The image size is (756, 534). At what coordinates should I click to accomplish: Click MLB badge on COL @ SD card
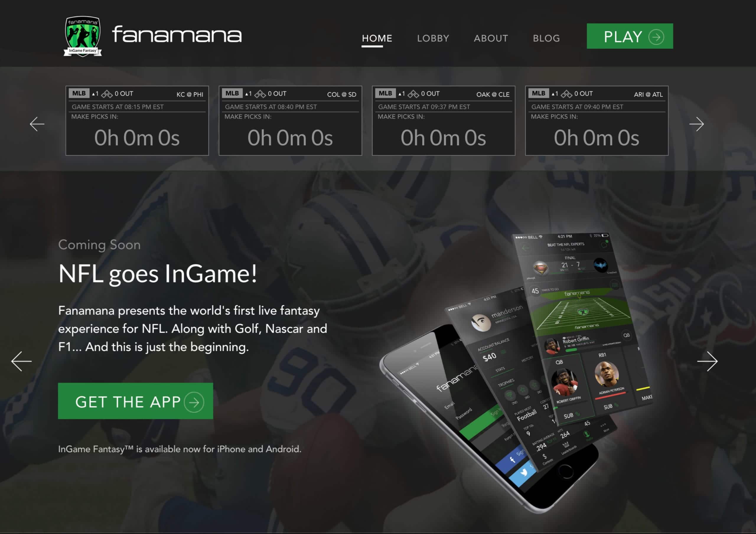[x=232, y=94]
